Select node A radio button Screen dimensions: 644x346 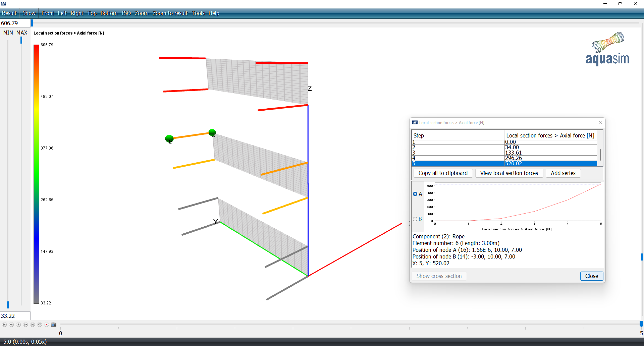tap(415, 194)
